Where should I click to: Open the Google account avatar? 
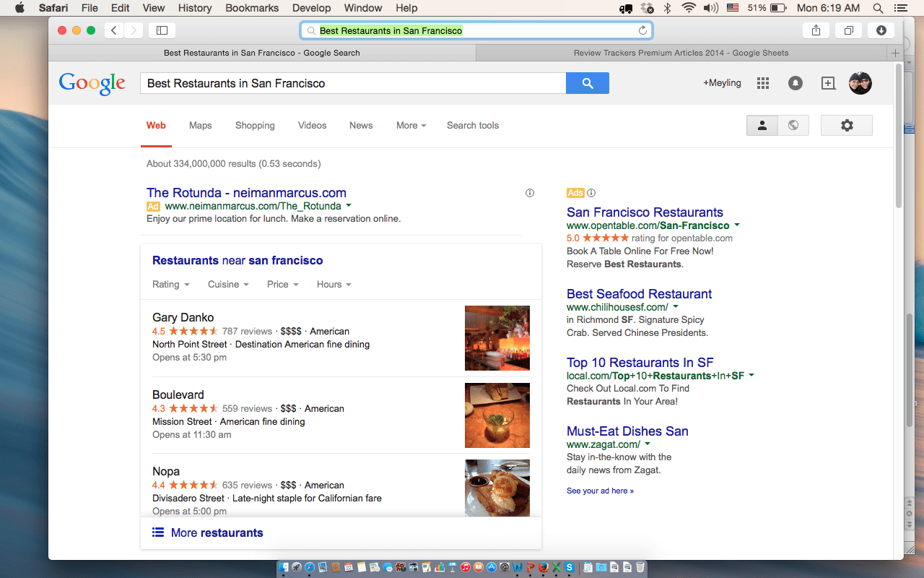pos(860,83)
